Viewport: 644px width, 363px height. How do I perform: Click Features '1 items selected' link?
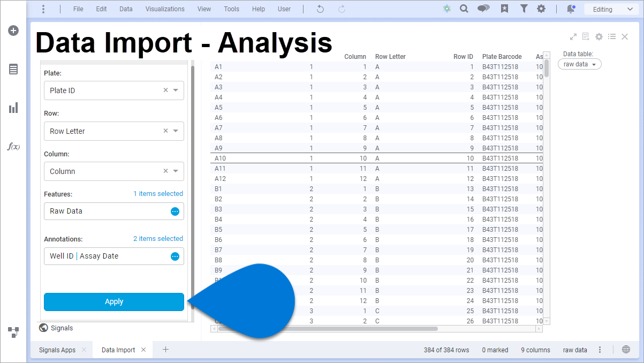point(158,194)
